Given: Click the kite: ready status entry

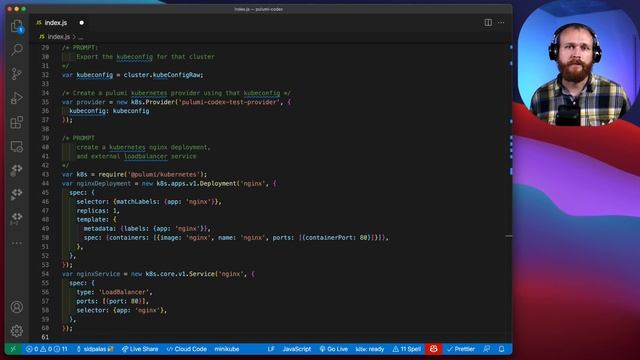Looking at the screenshot, I should [x=370, y=349].
